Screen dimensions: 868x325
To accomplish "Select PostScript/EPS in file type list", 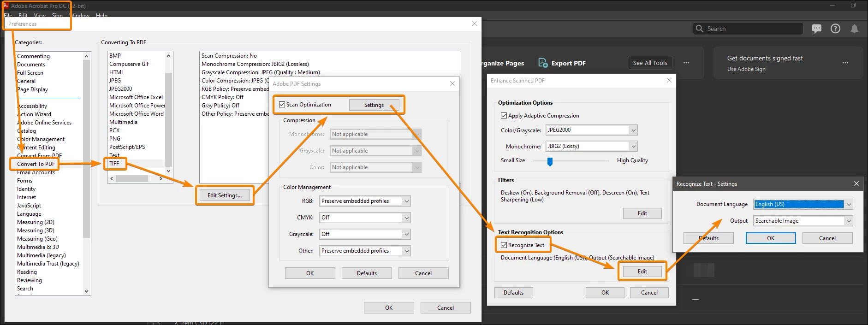I will click(127, 147).
